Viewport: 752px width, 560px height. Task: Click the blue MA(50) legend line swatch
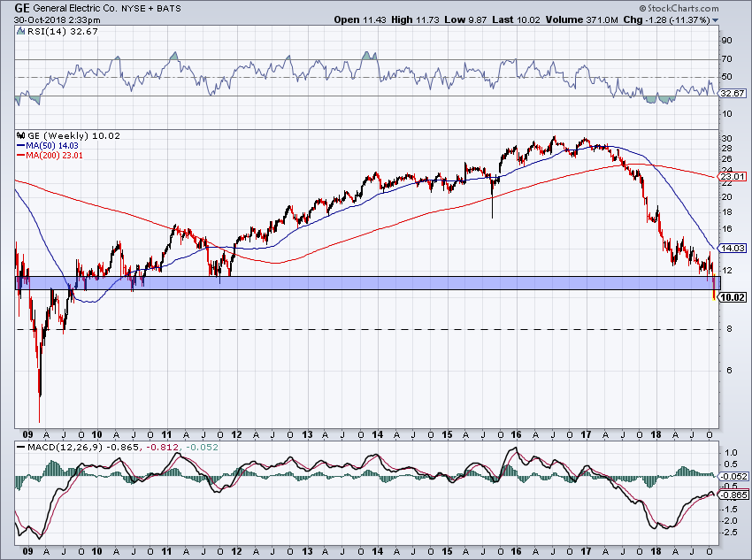click(x=20, y=146)
